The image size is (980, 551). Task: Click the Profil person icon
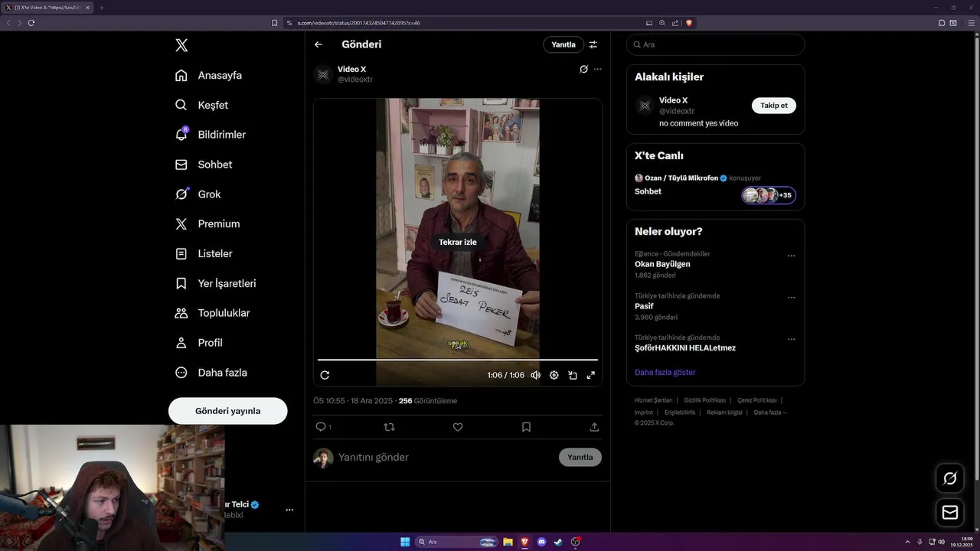pos(181,343)
